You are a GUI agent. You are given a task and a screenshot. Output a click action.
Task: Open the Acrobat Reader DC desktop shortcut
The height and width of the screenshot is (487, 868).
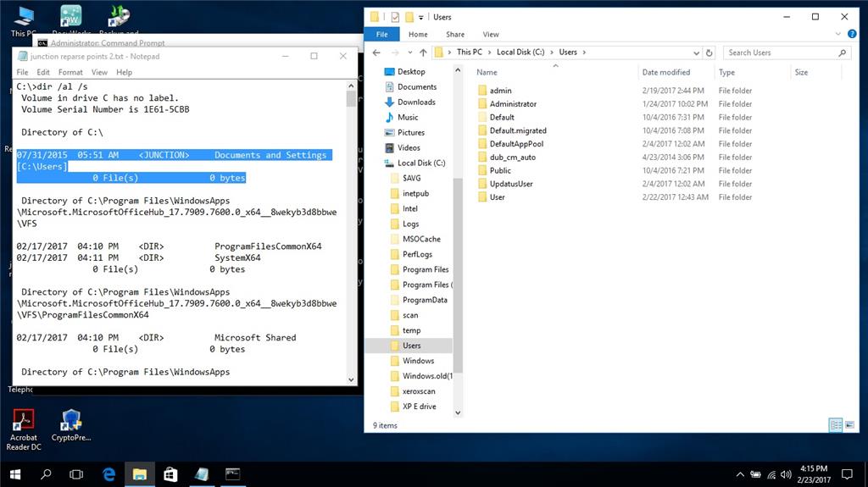(x=23, y=430)
